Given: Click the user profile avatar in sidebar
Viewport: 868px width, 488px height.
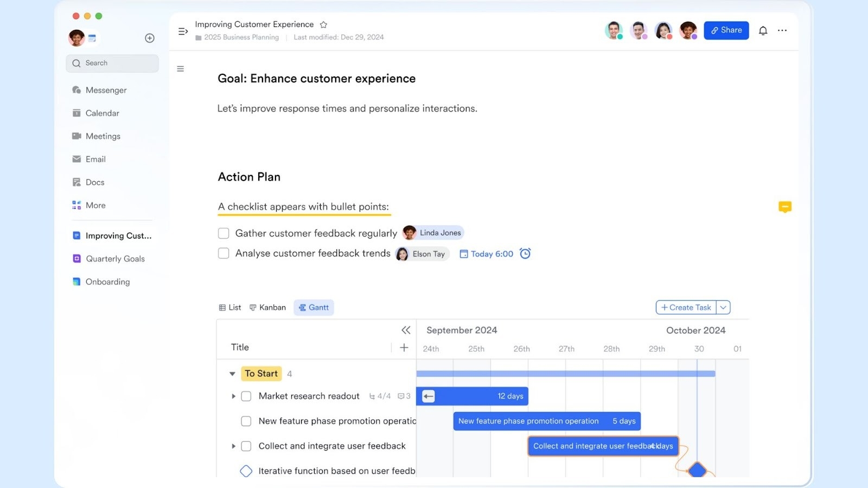Looking at the screenshot, I should [76, 38].
